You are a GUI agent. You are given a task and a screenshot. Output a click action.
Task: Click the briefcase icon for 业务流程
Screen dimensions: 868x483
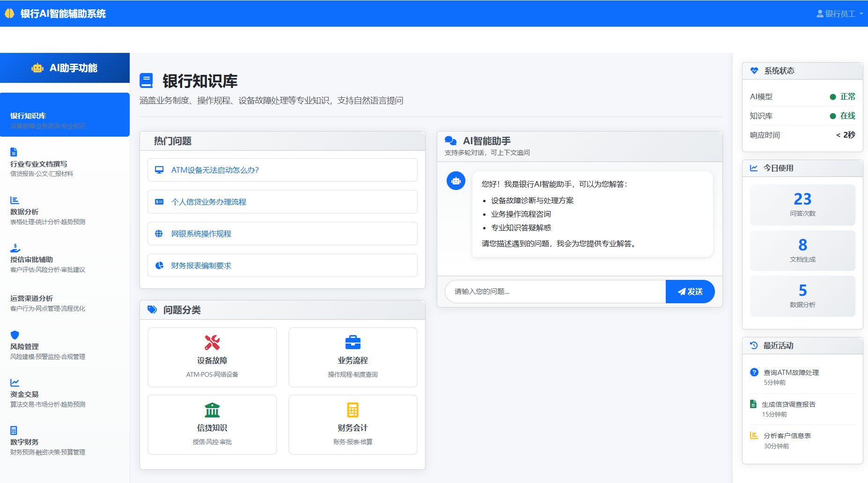(x=353, y=343)
